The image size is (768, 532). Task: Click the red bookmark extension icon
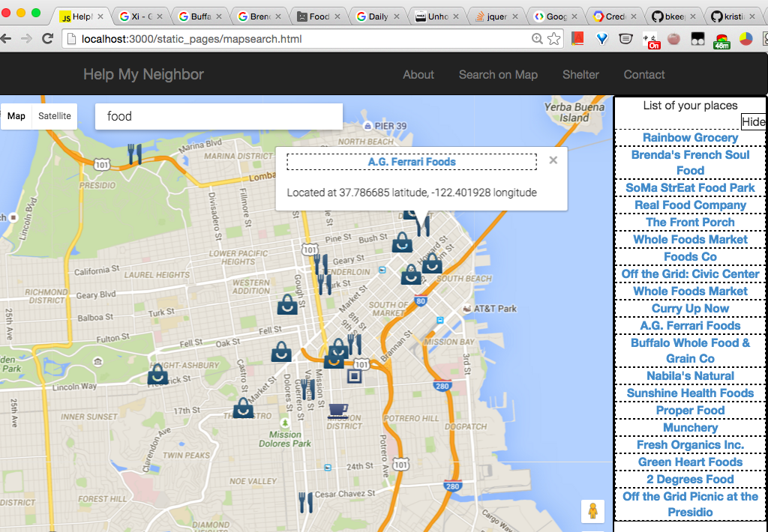pos(577,39)
